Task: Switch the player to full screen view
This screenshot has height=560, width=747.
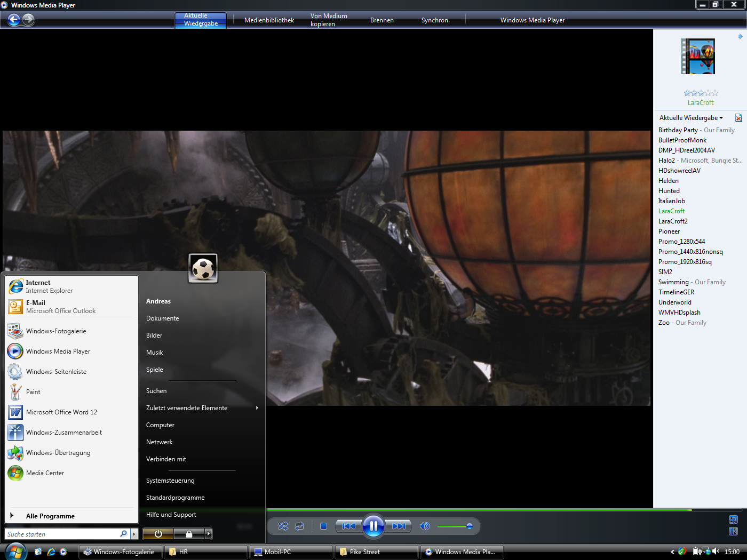Action: pos(733,519)
